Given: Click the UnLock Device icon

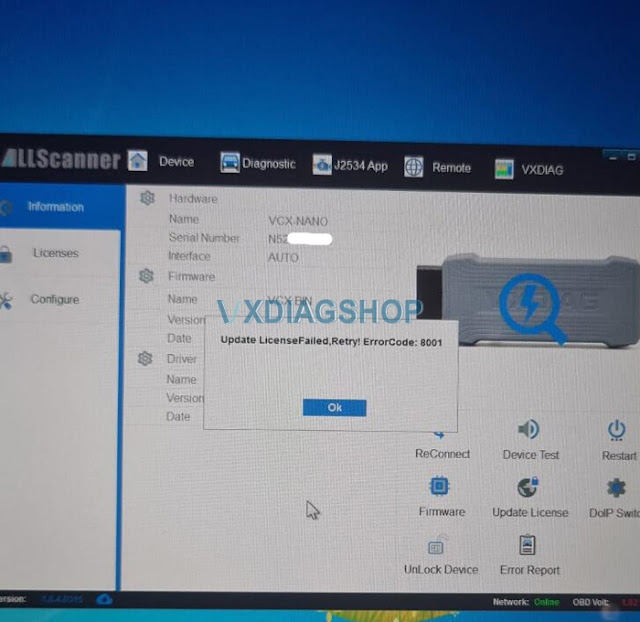Looking at the screenshot, I should [x=438, y=545].
